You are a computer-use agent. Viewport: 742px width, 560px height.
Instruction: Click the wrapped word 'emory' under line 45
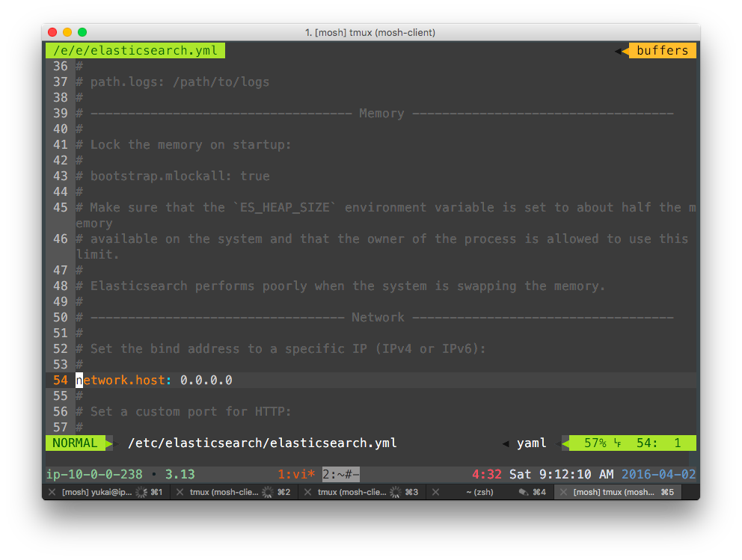coord(94,224)
